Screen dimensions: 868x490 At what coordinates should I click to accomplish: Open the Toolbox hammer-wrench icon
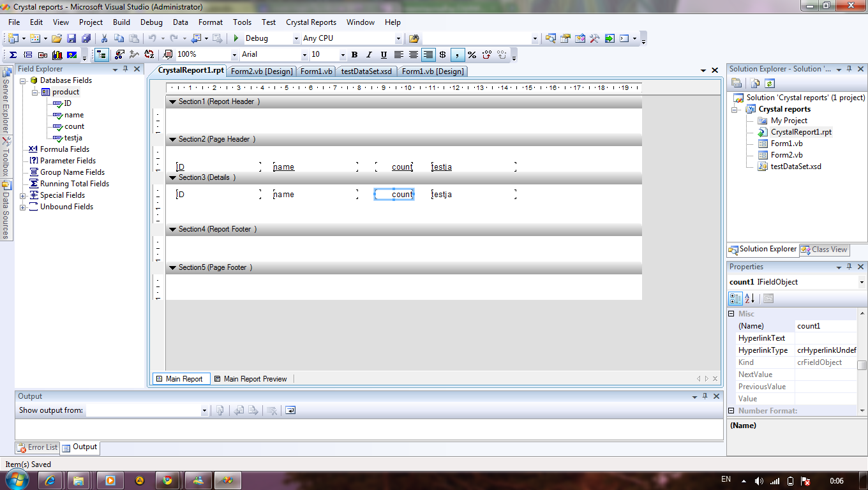(594, 38)
